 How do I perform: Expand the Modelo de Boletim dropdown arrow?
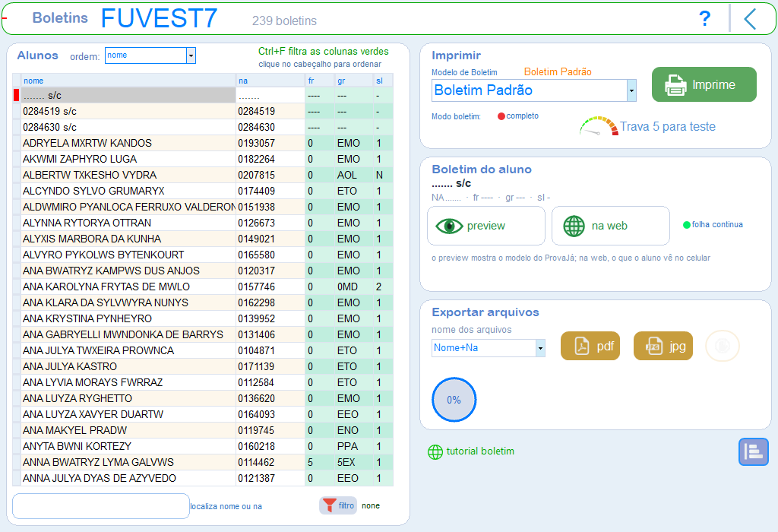click(x=631, y=90)
